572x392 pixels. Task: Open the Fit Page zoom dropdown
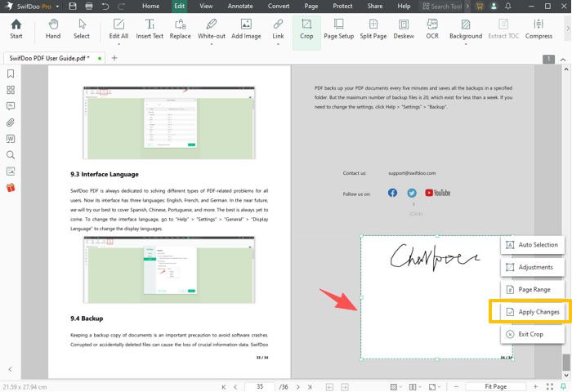tap(495, 386)
